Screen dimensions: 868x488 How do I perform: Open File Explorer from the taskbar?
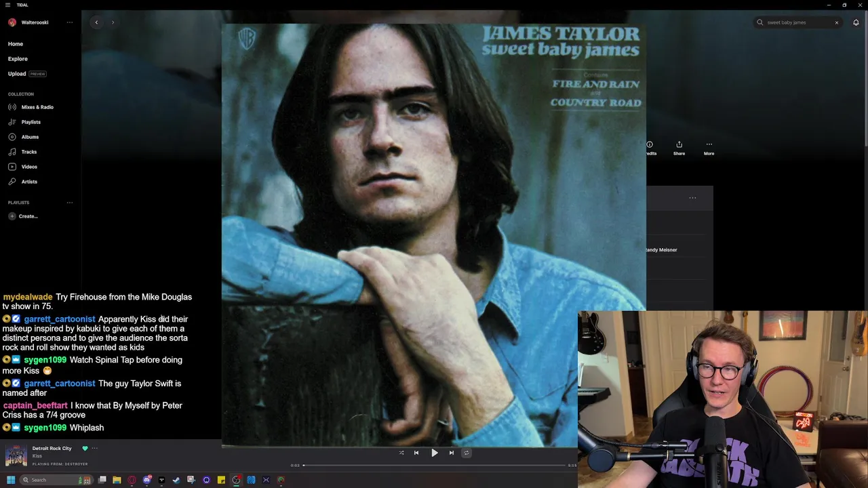(117, 480)
